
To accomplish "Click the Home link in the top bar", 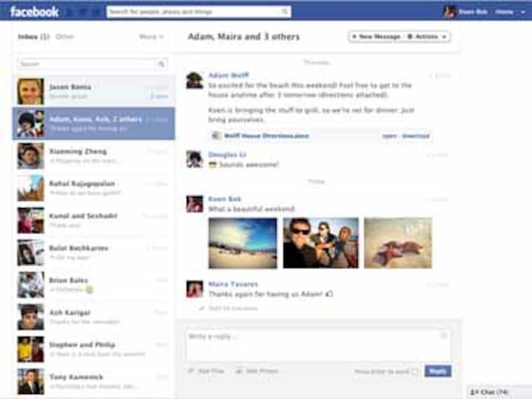I will (504, 12).
